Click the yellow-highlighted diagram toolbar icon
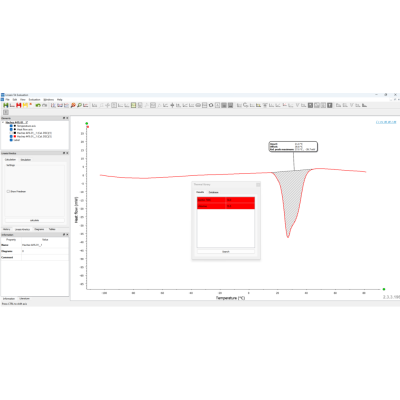 point(133,105)
